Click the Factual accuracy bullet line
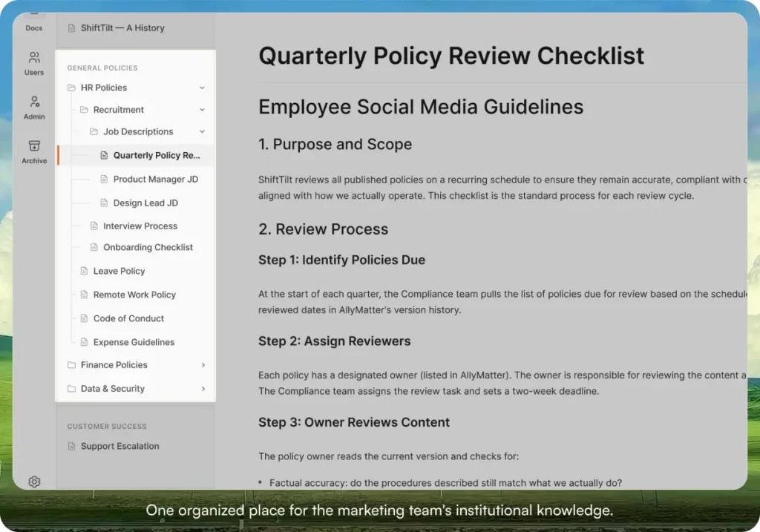Image resolution: width=760 pixels, height=532 pixels. click(x=440, y=483)
